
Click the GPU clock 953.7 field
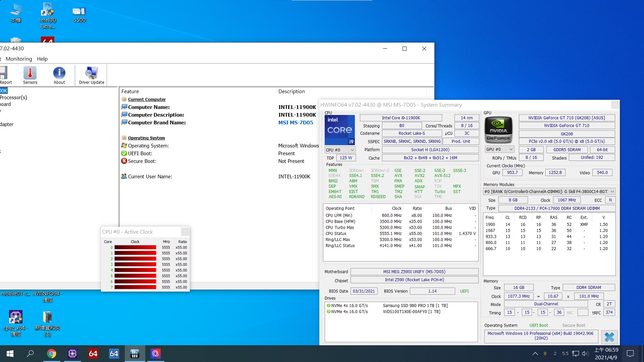click(x=512, y=172)
